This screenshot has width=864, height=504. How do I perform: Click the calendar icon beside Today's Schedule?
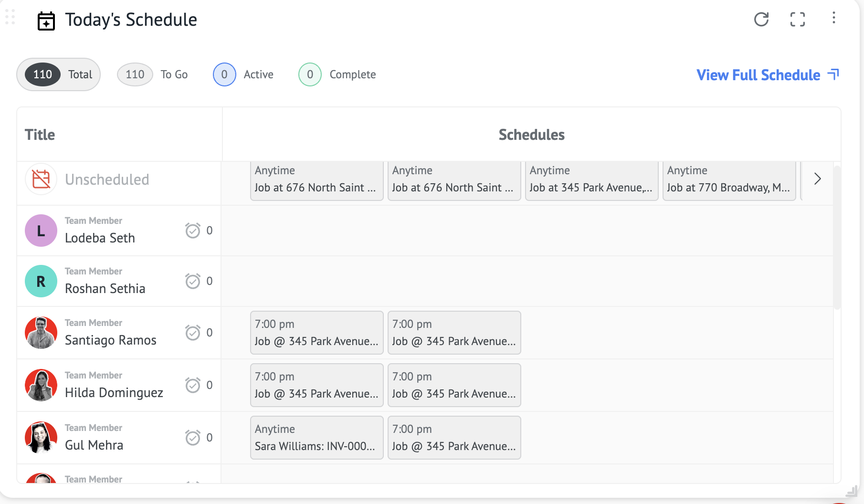[46, 21]
